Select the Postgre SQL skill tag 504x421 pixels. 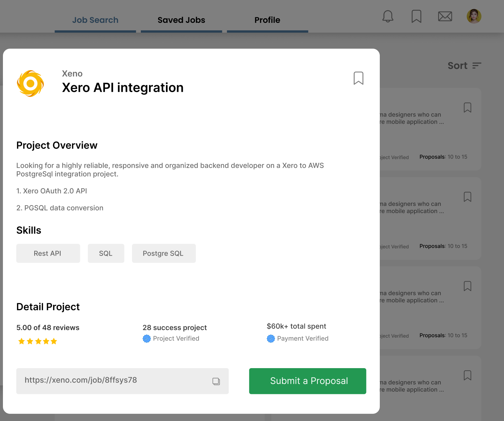click(x=164, y=253)
